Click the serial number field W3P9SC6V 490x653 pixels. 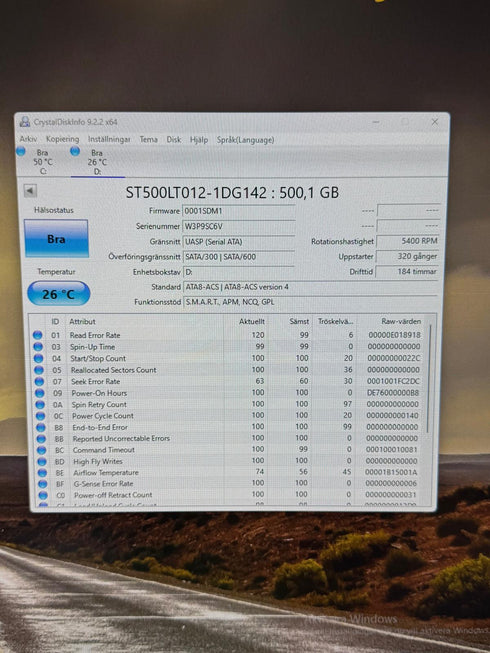pos(239,227)
